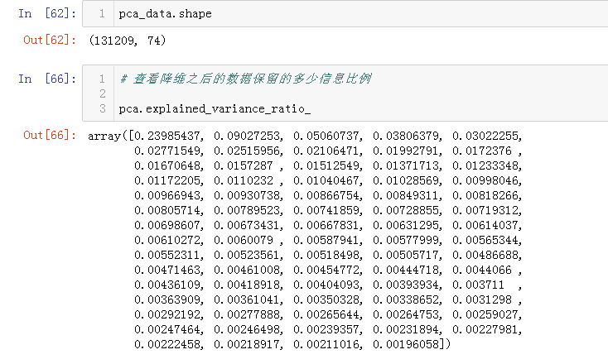608x364 pixels.
Task: Click the array value 0.01670648
Action: pos(167,166)
